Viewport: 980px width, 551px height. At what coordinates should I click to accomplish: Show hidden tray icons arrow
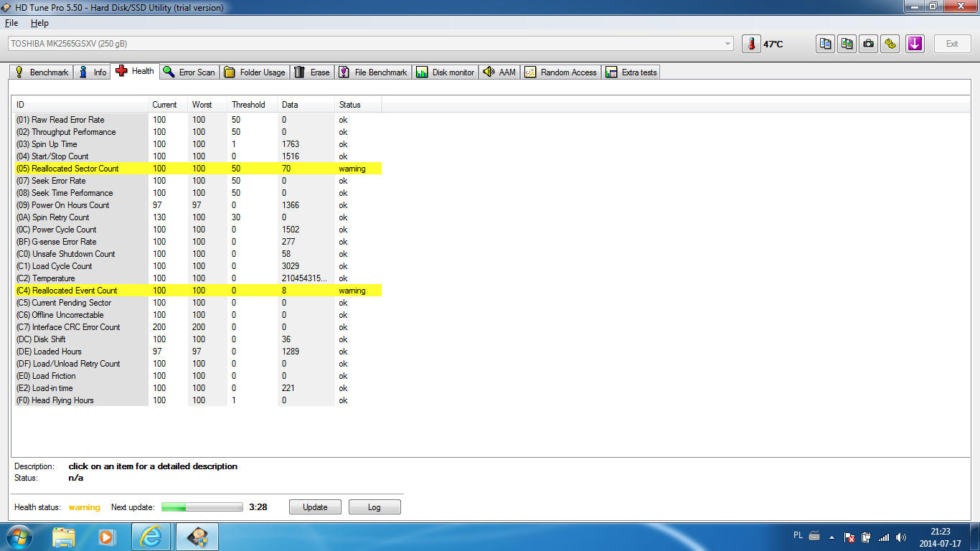[831, 537]
